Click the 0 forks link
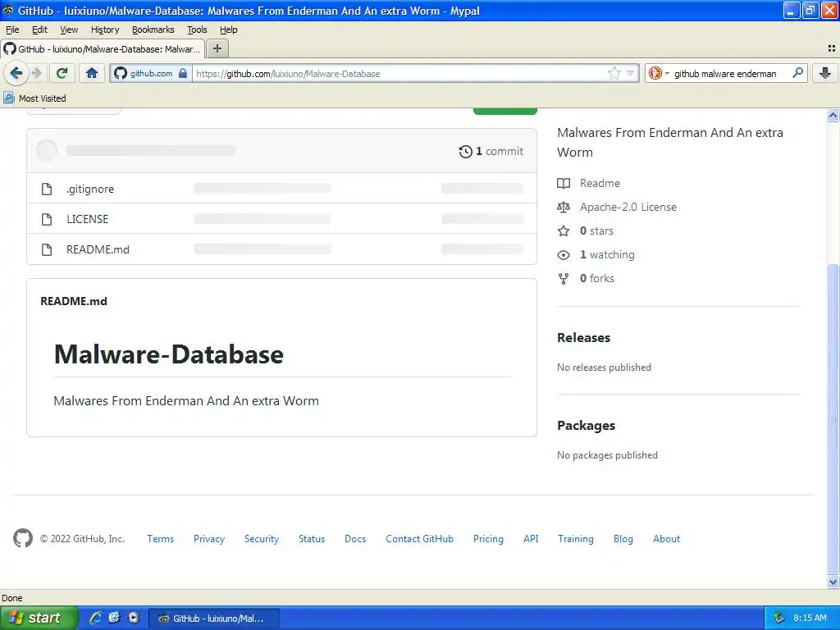Screen dimensions: 840x630 [597, 278]
